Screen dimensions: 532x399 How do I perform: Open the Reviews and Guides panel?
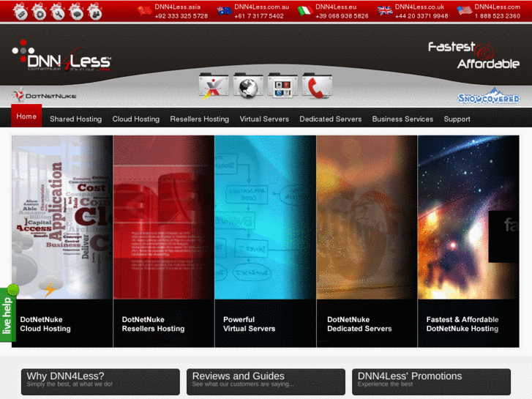tap(266, 381)
